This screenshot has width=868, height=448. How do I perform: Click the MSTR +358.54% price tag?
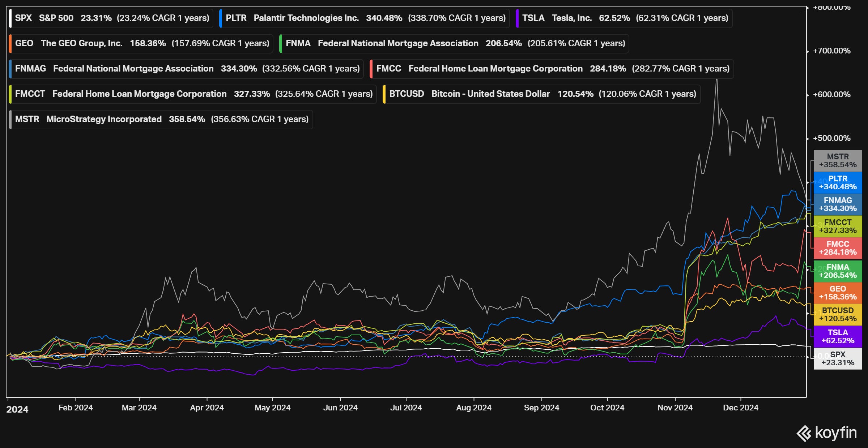click(x=838, y=161)
